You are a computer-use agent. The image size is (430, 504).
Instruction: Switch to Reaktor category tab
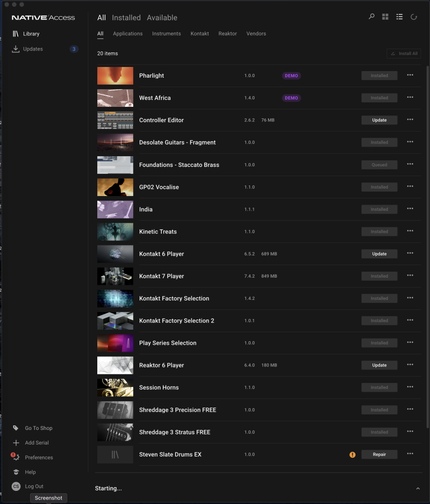pos(227,33)
